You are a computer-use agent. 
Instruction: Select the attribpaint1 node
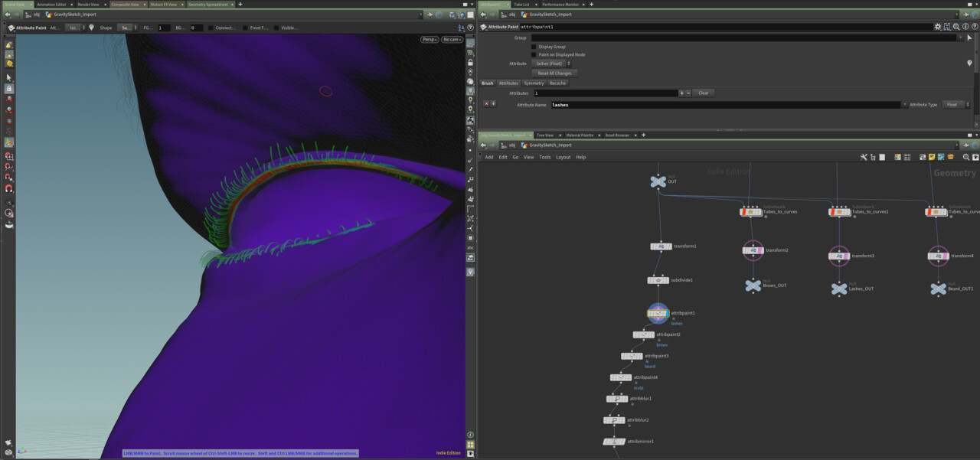click(x=658, y=313)
